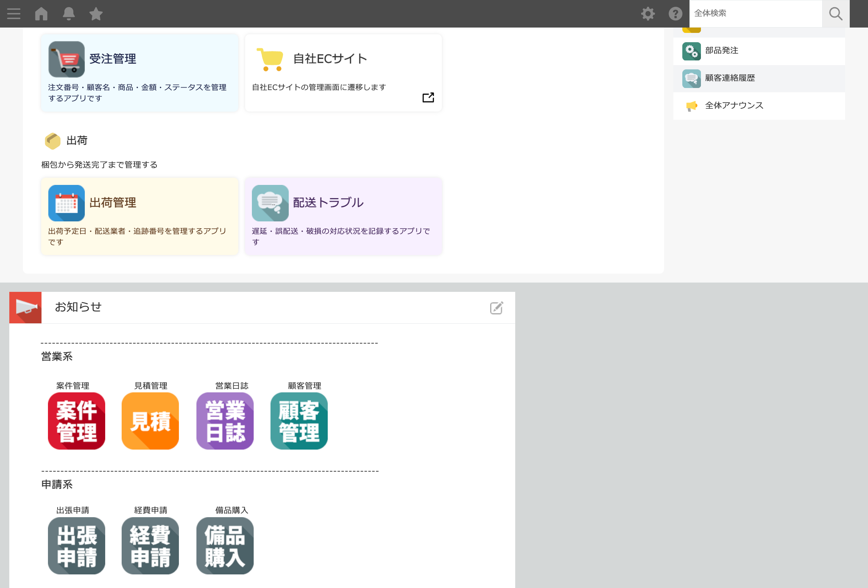Click the 受注管理 card description text
Viewport: 868px width, 588px height.
[137, 93]
